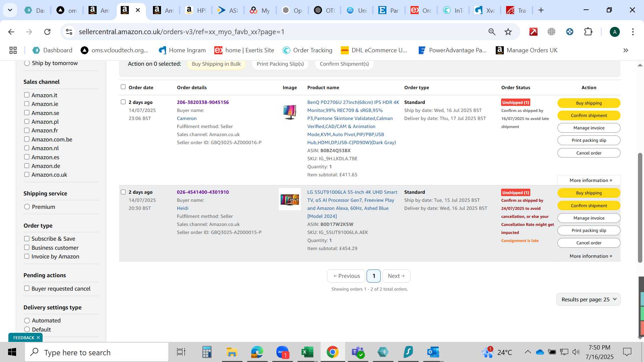The image size is (644, 362).
Task: Select Ship by tomorrow filter
Action: pos(27,63)
